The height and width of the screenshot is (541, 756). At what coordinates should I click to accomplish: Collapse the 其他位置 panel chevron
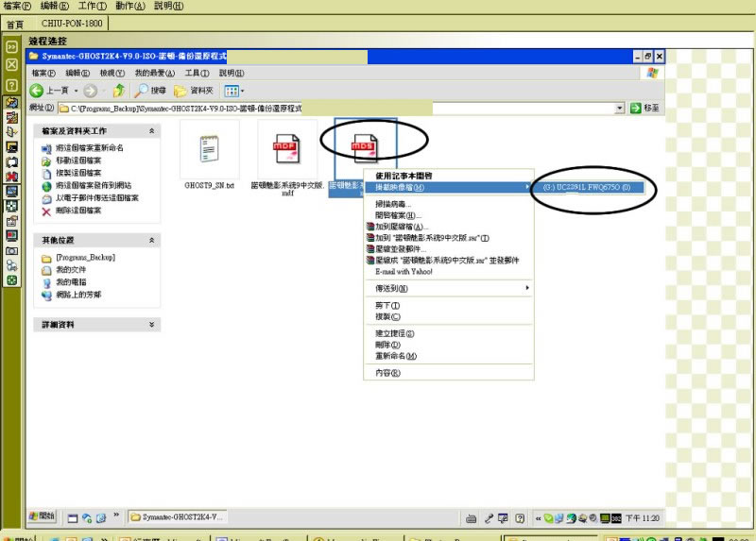[152, 240]
